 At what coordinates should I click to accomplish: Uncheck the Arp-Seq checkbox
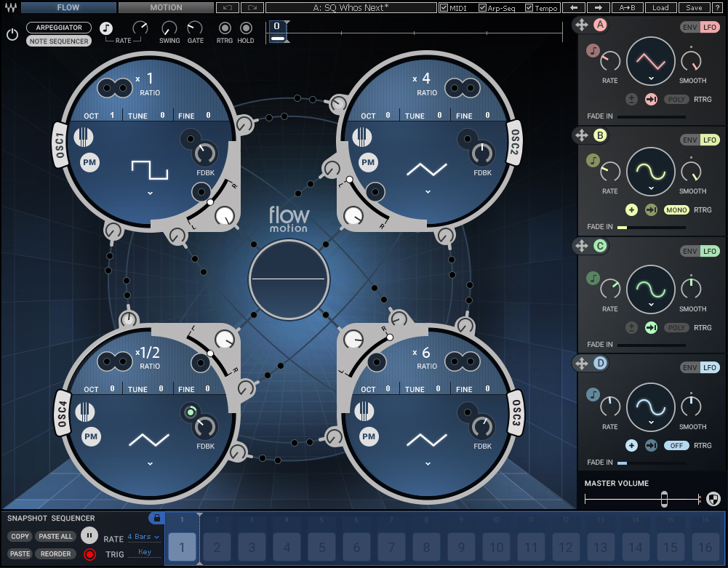pyautogui.click(x=483, y=8)
